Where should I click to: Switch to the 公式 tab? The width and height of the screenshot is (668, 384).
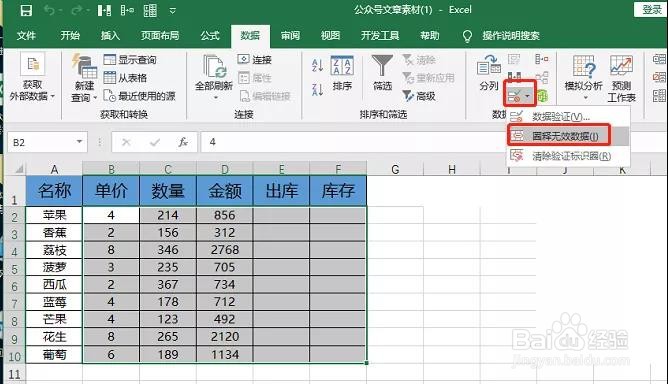tap(210, 36)
